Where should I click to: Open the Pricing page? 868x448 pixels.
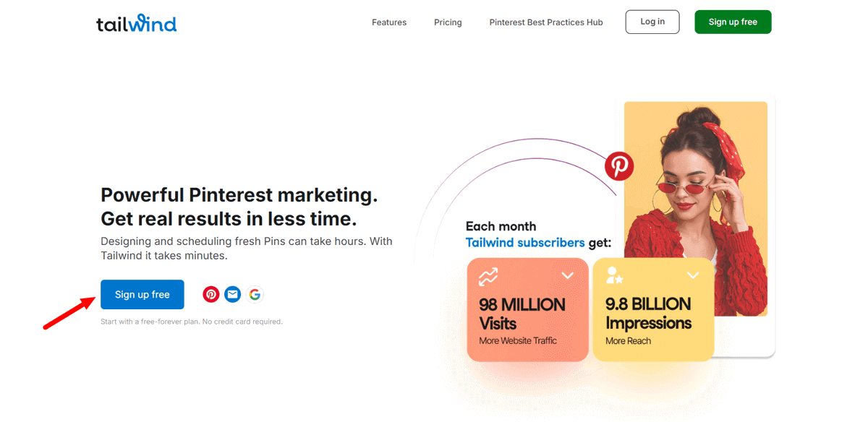pos(448,22)
